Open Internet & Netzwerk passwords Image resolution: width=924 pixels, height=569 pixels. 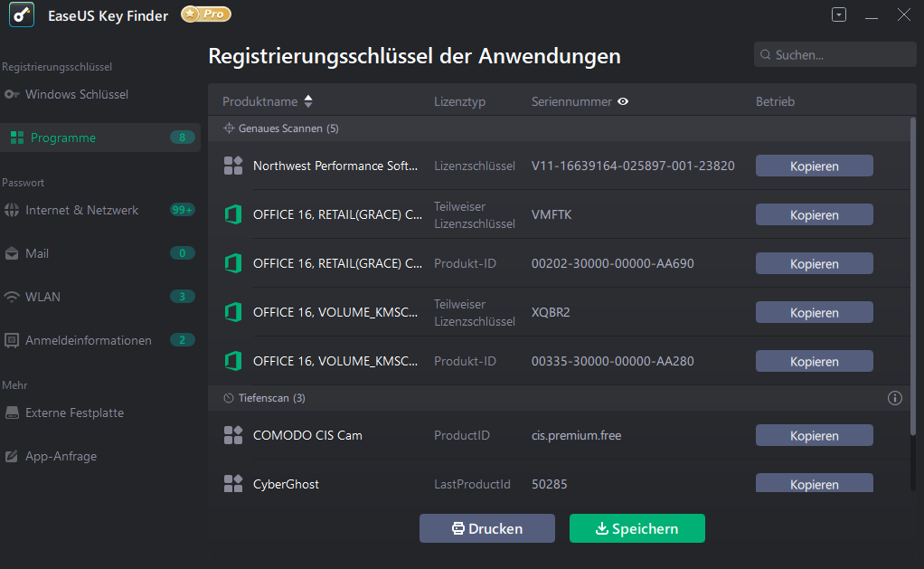click(x=81, y=210)
